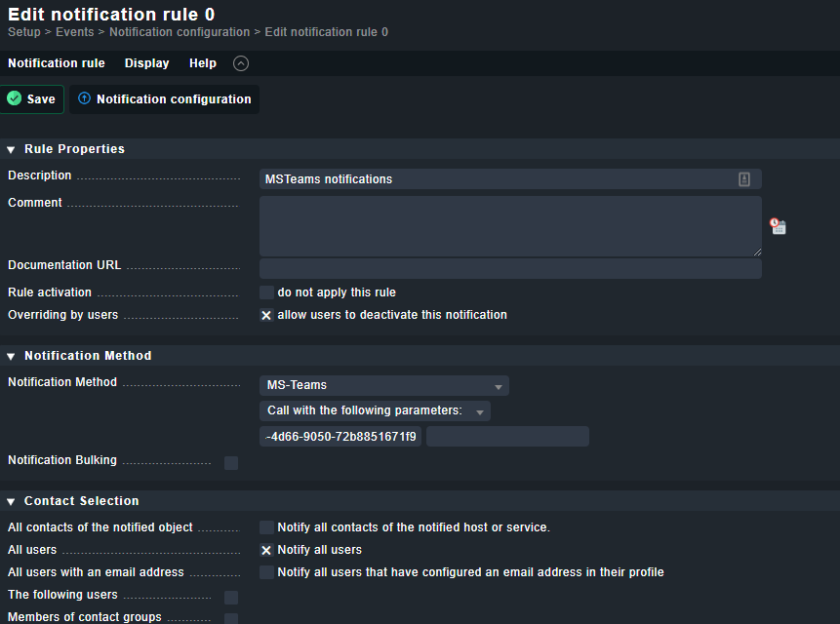This screenshot has width=840, height=624.
Task: Open the Display menu
Action: (146, 63)
